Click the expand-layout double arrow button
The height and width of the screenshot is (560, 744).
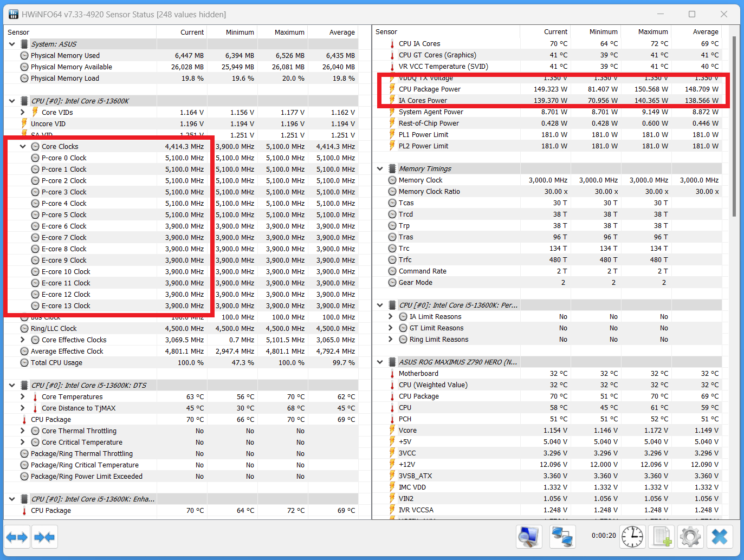[17, 537]
